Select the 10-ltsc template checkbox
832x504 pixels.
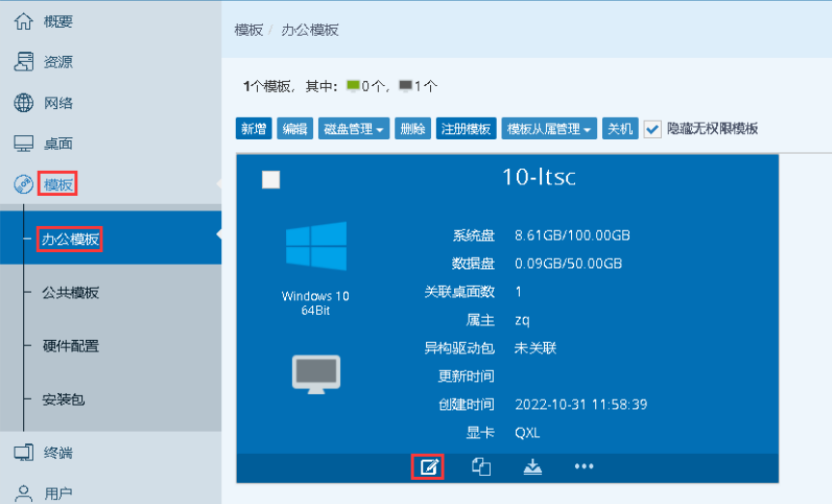pos(271,180)
